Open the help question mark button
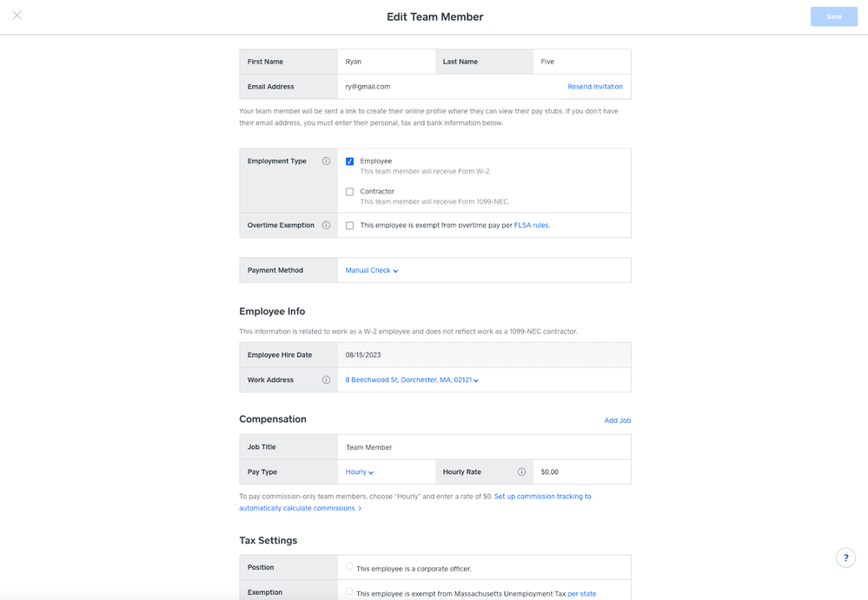868x600 pixels. pyautogui.click(x=845, y=558)
